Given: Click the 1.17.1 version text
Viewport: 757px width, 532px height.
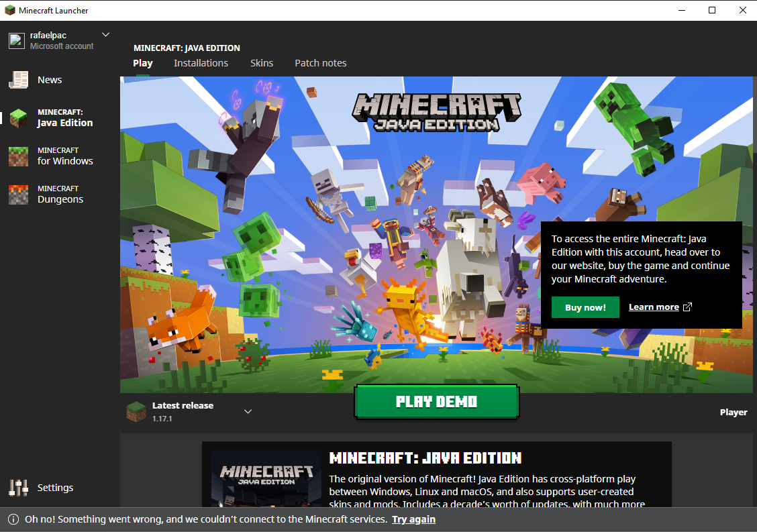Looking at the screenshot, I should 162,419.
